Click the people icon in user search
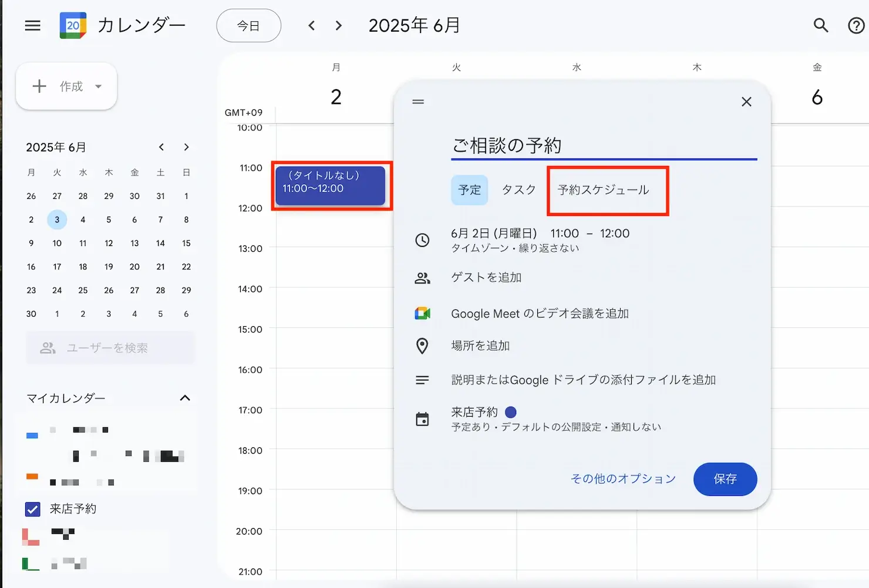 click(x=48, y=348)
